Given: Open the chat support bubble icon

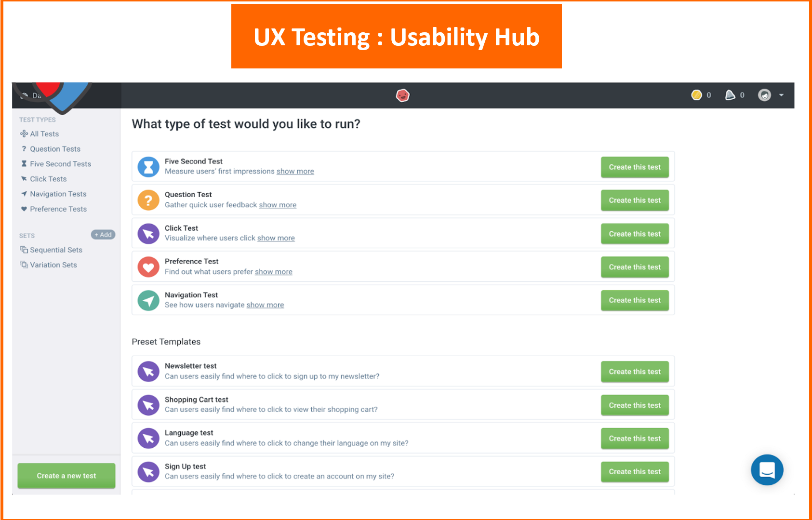Looking at the screenshot, I should click(x=767, y=469).
